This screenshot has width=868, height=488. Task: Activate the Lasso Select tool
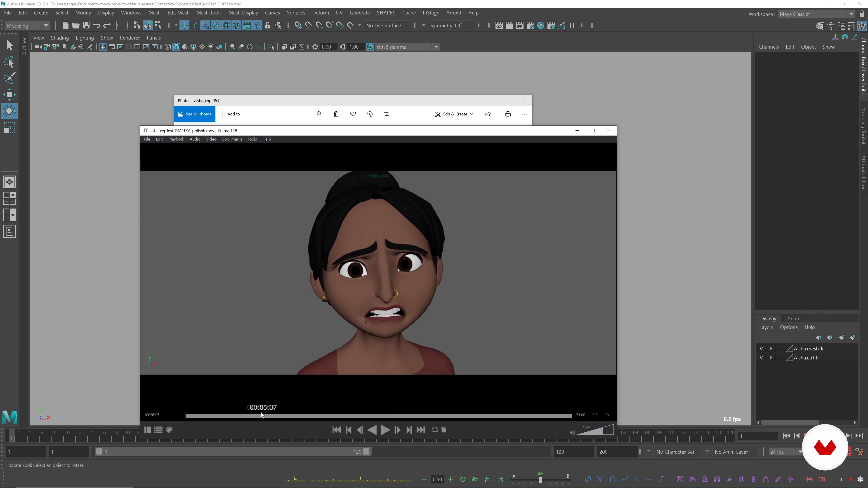click(9, 62)
